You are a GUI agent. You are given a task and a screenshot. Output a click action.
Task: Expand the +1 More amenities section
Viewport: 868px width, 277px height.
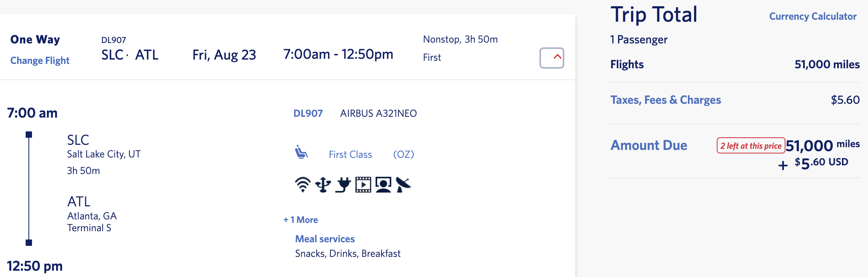(x=300, y=219)
